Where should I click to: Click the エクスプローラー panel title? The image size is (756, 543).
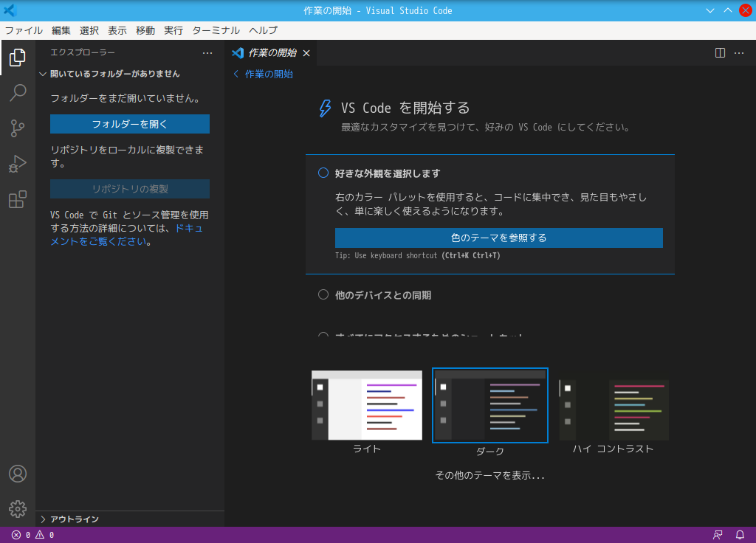click(x=83, y=52)
